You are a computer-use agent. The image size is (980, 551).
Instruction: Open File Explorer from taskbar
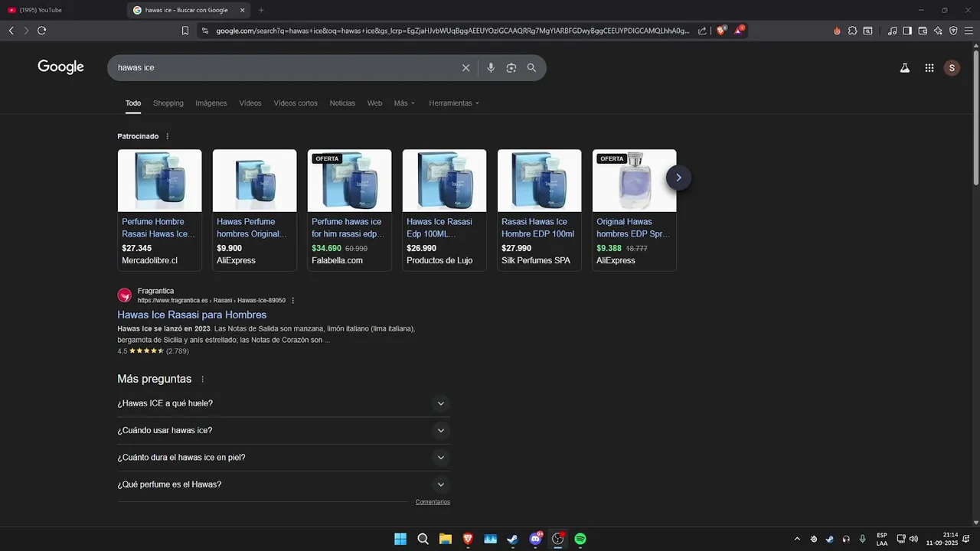[x=445, y=539]
